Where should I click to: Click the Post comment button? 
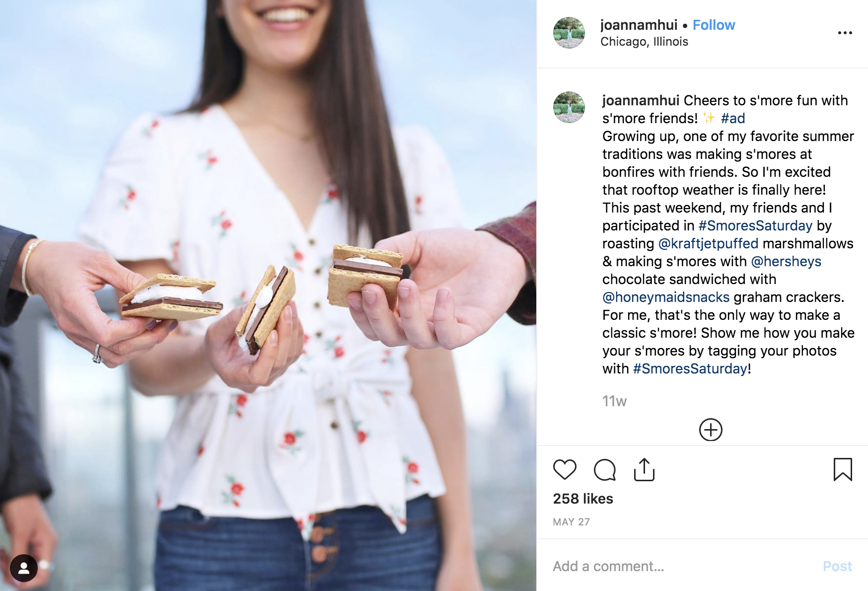(x=837, y=566)
